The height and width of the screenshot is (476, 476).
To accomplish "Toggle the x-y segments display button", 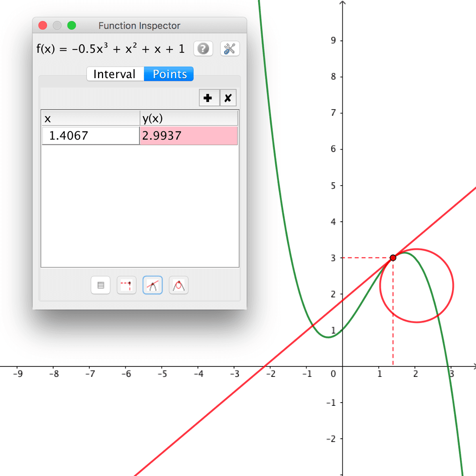I will click(127, 285).
